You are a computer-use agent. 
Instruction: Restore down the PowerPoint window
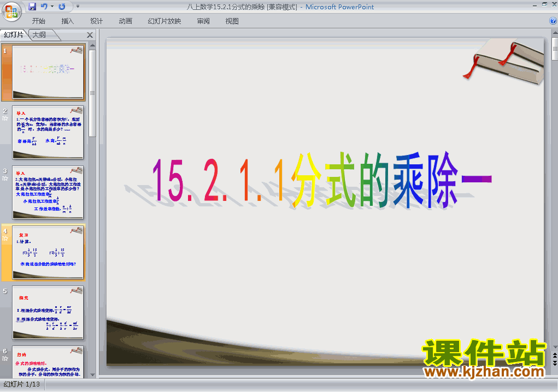click(544, 4)
